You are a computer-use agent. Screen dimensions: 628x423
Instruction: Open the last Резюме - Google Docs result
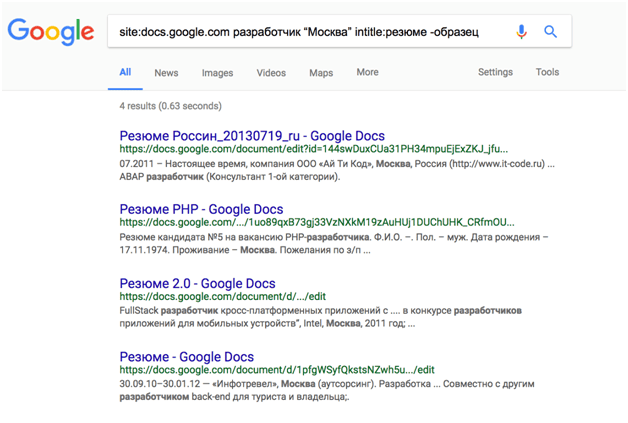point(186,357)
